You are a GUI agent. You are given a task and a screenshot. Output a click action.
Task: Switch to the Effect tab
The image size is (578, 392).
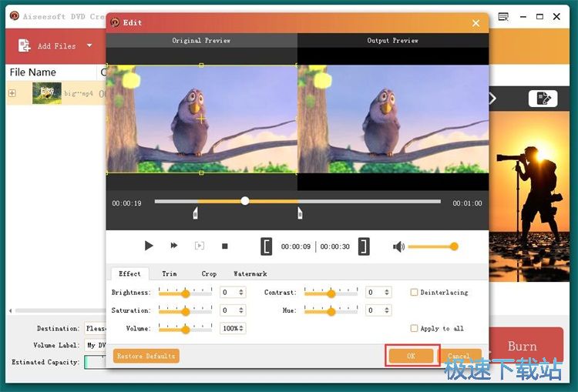click(129, 273)
